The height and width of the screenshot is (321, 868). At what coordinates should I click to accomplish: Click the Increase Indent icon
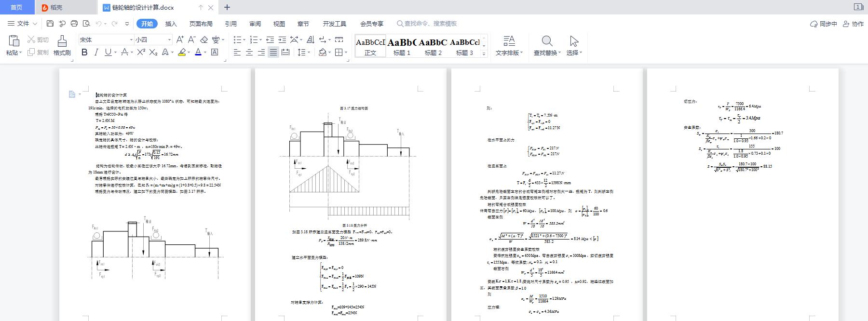(282, 40)
